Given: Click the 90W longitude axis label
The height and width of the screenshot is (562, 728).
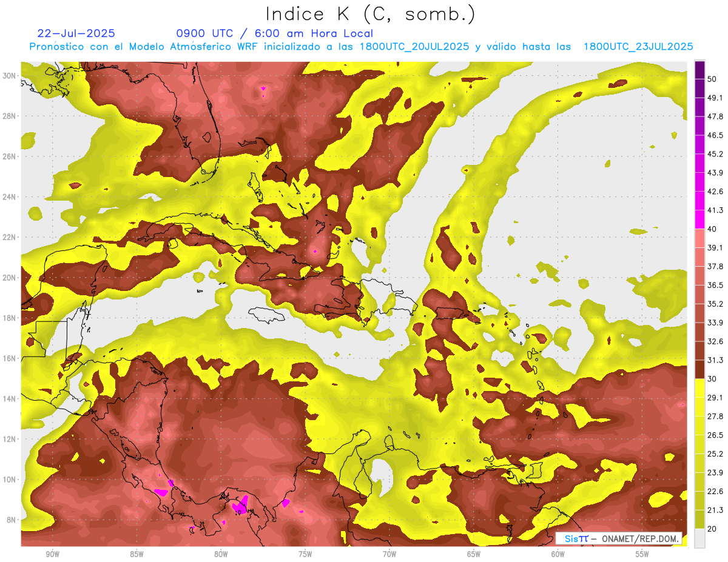Looking at the screenshot, I should [52, 555].
